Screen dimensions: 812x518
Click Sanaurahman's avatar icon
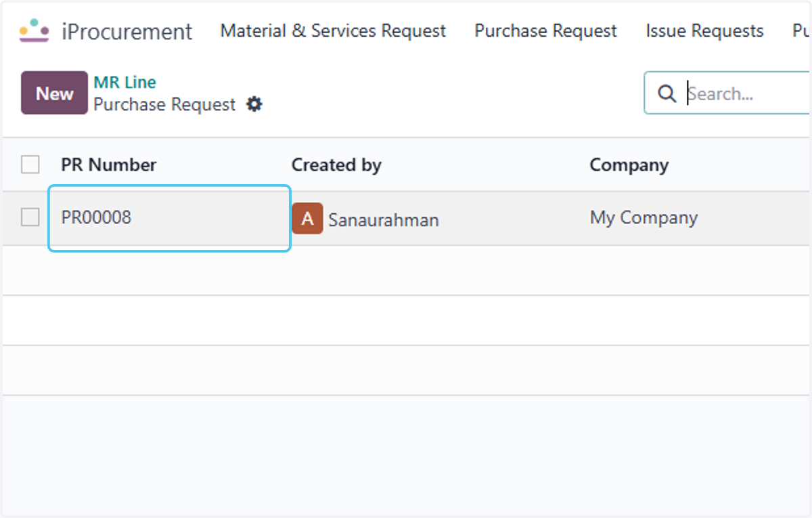[x=307, y=218]
